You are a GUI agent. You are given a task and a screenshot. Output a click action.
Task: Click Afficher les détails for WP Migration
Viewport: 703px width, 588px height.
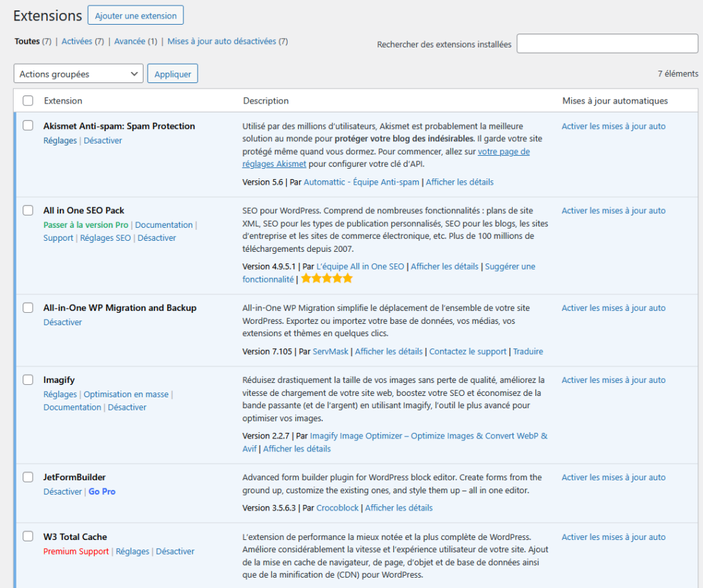[x=389, y=351]
